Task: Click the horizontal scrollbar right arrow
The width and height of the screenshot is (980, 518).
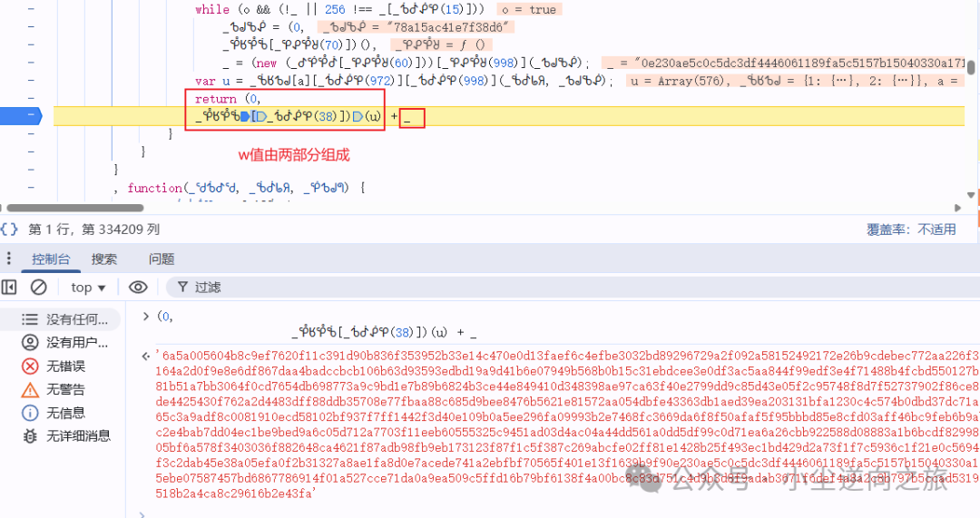Action: pyautogui.click(x=957, y=208)
